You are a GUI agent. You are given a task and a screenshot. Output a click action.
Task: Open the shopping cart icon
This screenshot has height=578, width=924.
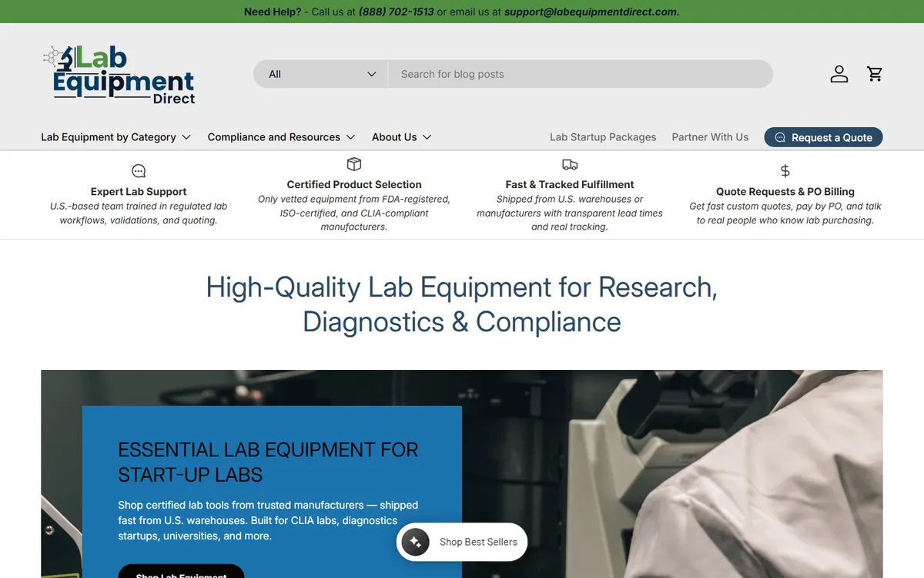(875, 74)
